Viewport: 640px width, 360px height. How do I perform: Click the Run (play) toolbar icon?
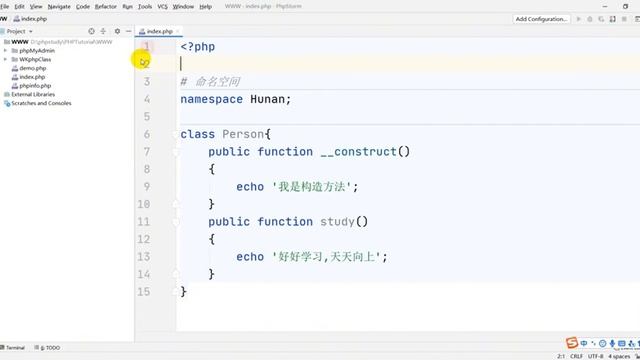tap(578, 19)
